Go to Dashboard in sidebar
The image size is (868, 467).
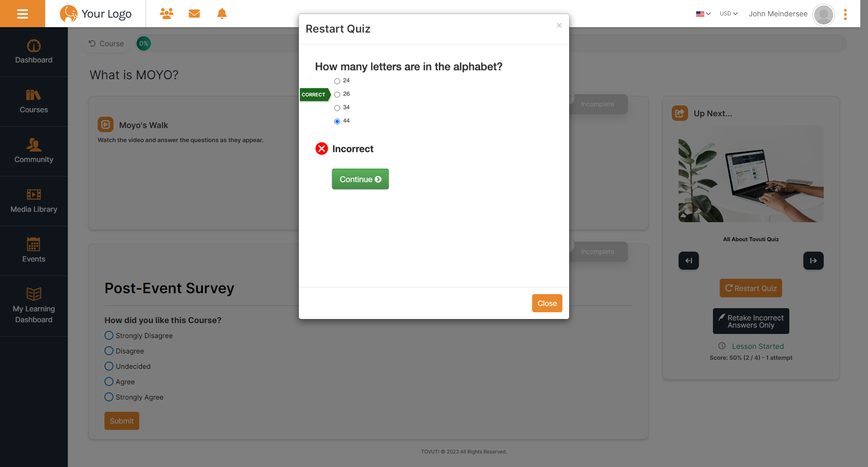(x=34, y=52)
